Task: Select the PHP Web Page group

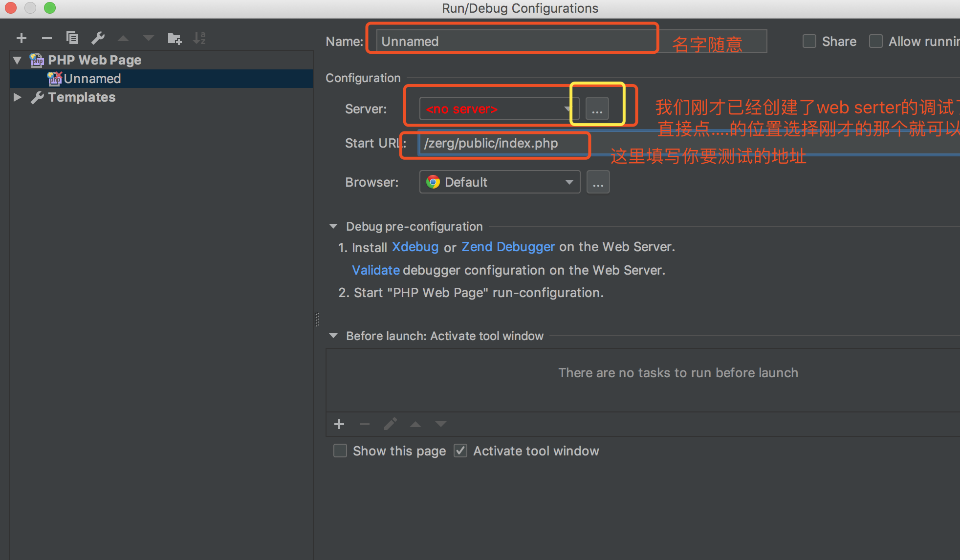Action: [94, 60]
